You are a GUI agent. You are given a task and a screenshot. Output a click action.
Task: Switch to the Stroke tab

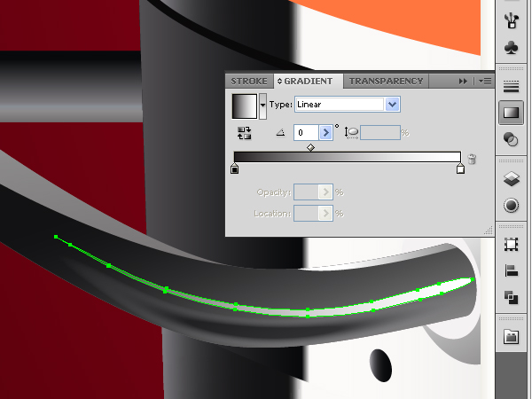coord(249,82)
